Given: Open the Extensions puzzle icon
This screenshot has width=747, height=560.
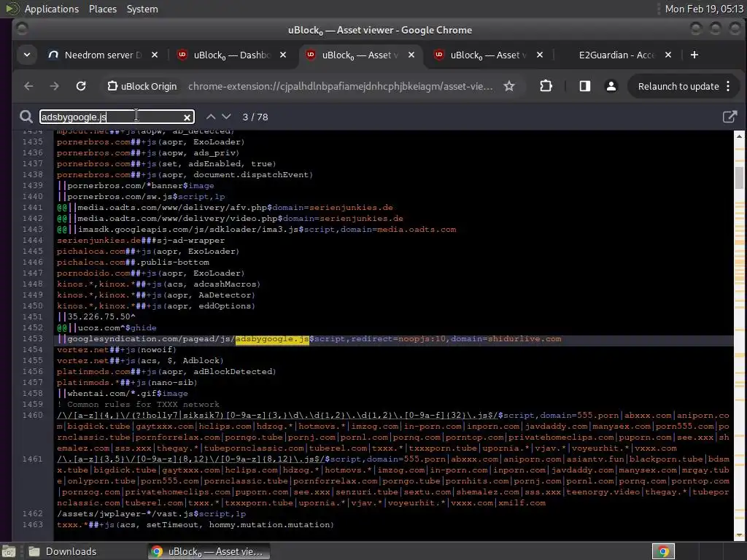Looking at the screenshot, I should [546, 86].
